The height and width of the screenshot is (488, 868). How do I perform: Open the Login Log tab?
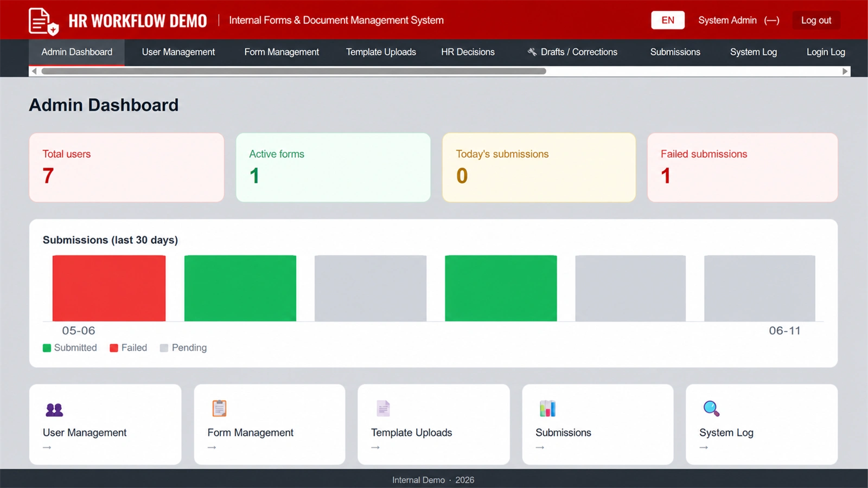coord(826,52)
